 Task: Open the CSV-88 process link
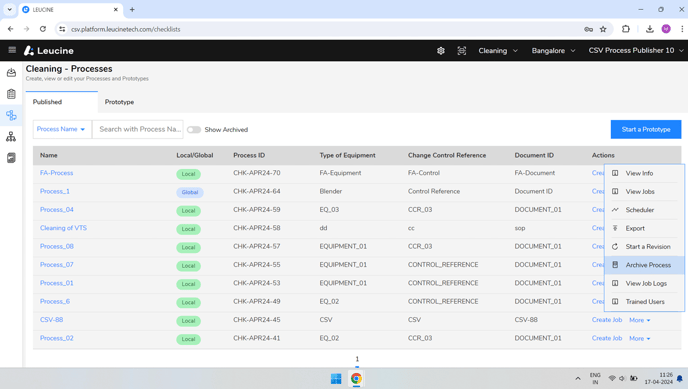(x=51, y=320)
